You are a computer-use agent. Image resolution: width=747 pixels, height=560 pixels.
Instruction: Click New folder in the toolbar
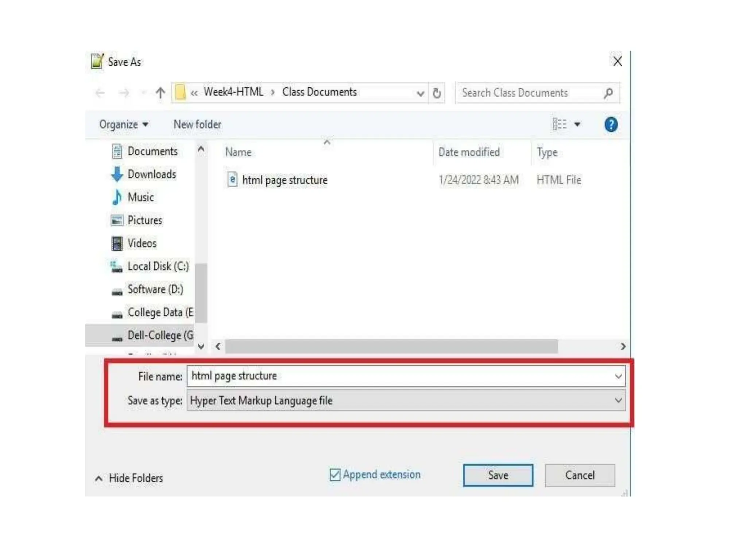point(197,125)
